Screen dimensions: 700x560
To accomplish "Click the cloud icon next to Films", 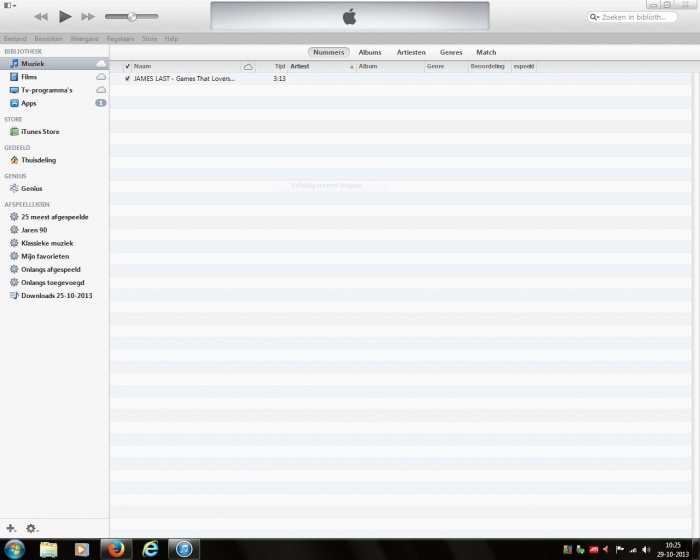I will 101,77.
